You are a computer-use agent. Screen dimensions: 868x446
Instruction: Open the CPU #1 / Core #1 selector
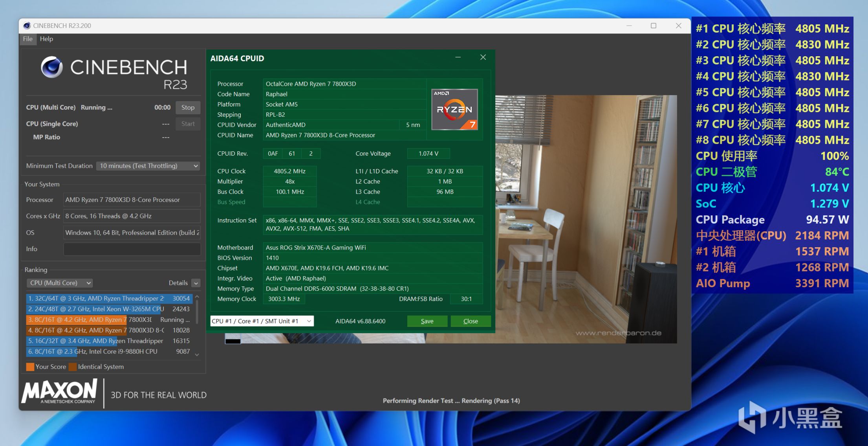(x=262, y=321)
